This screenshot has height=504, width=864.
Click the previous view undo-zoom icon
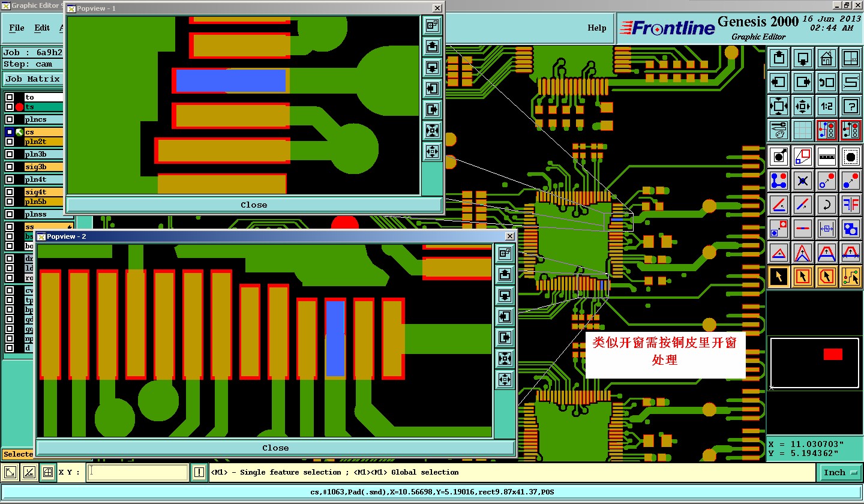click(x=826, y=82)
